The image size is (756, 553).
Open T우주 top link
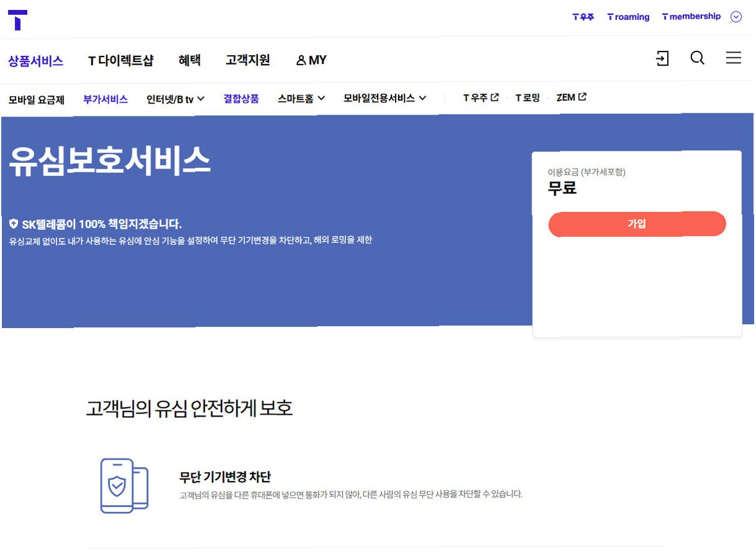coord(583,17)
